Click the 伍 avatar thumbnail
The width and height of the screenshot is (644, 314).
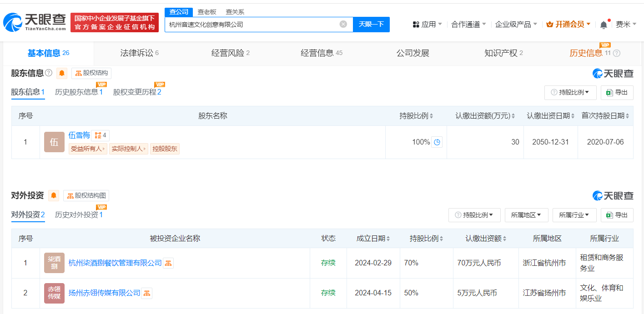54,142
